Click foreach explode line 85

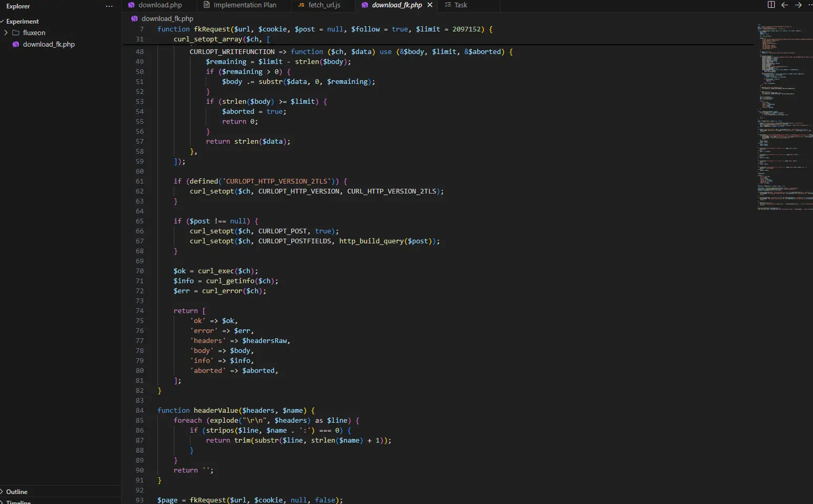266,421
